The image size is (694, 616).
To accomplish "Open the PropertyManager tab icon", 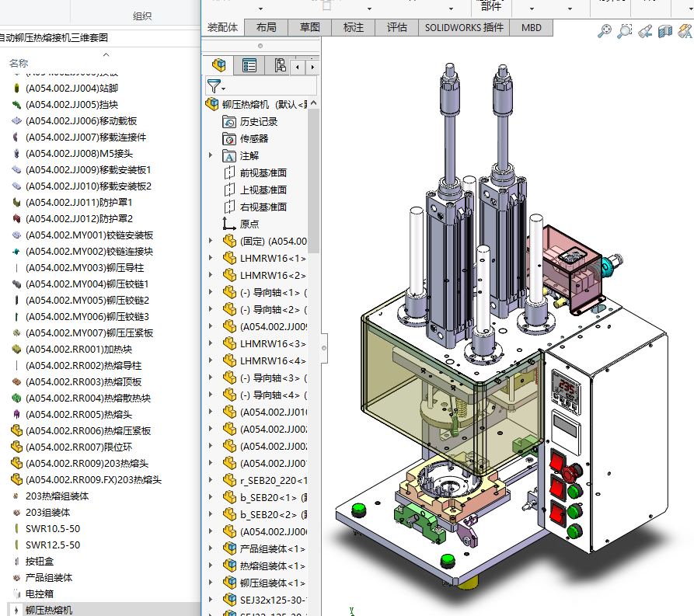I will (x=249, y=66).
